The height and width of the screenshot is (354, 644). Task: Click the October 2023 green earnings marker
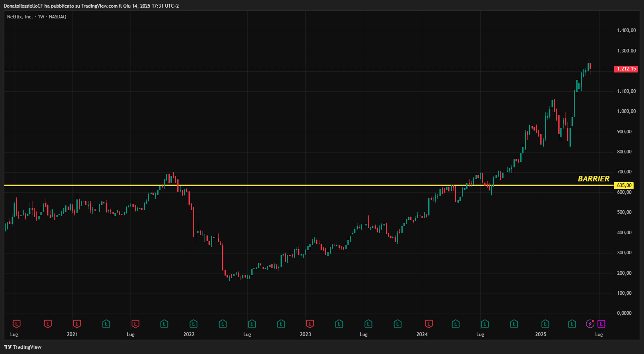click(397, 324)
